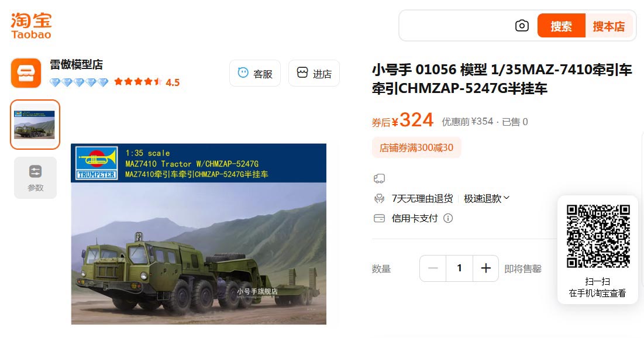Enter the shop via 进店
Viewport: 644px width, 338px height.
click(x=314, y=73)
